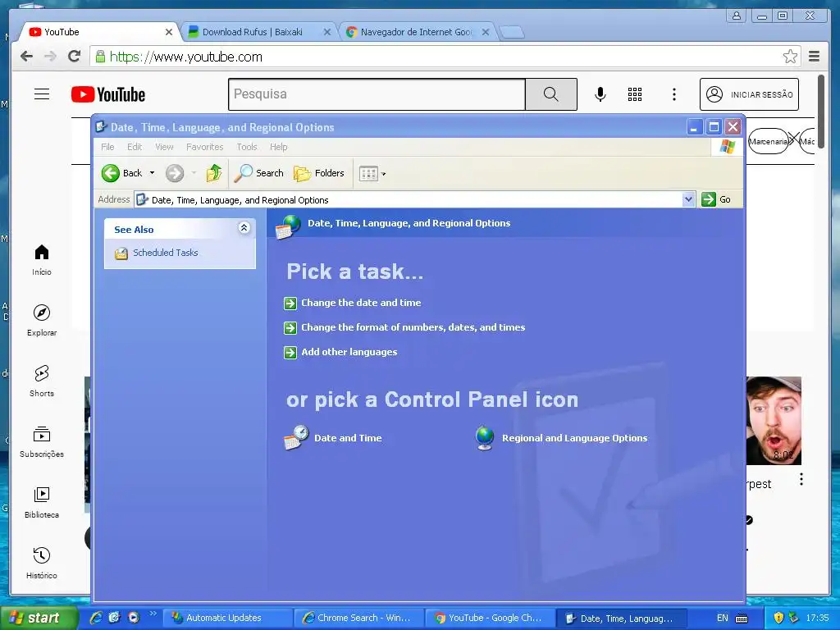Open the Favorites menu
840x630 pixels.
[x=204, y=147]
